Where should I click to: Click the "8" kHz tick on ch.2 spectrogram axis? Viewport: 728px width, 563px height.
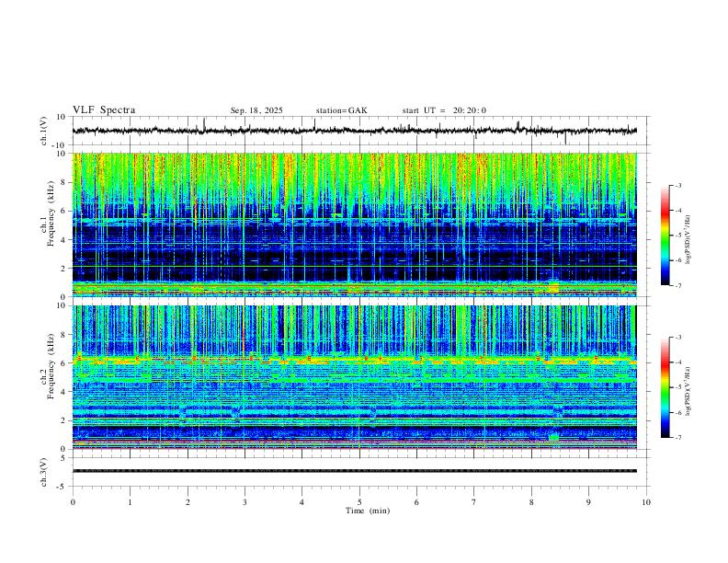click(x=63, y=335)
